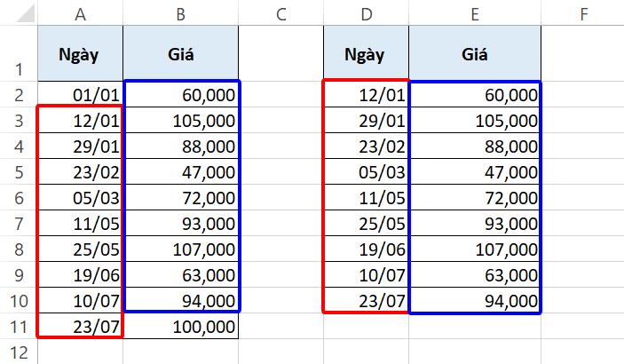Select cell B2 with 60,000

tap(181, 94)
